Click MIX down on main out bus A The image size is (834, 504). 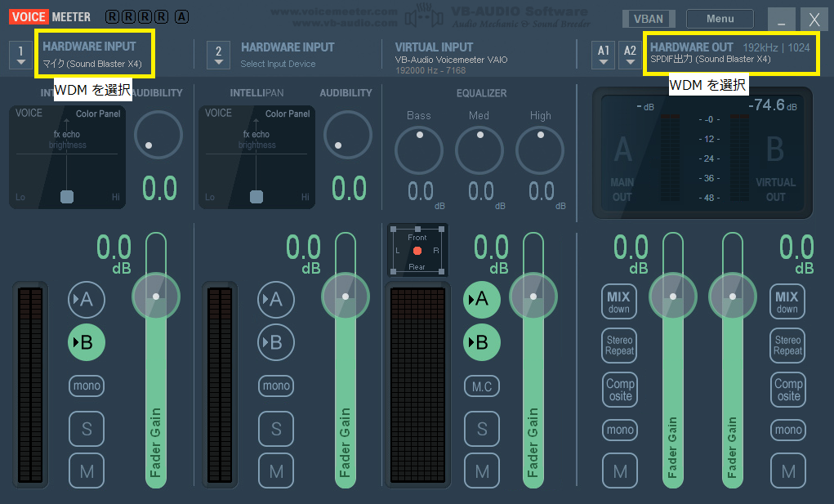coord(619,302)
